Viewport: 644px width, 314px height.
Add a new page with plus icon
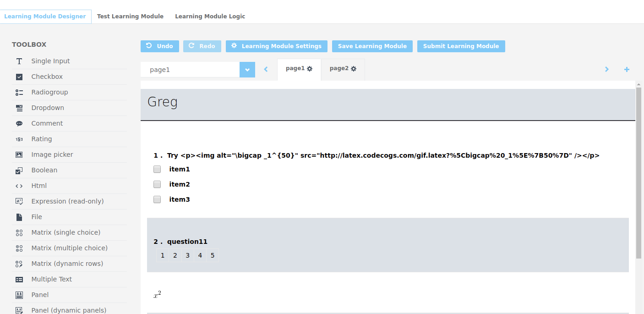tap(627, 70)
